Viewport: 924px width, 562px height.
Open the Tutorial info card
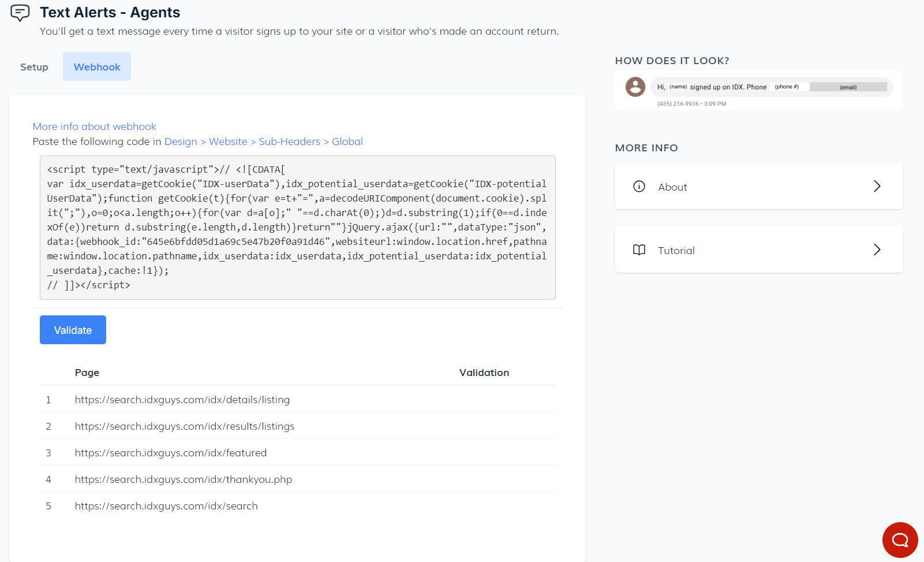(759, 250)
